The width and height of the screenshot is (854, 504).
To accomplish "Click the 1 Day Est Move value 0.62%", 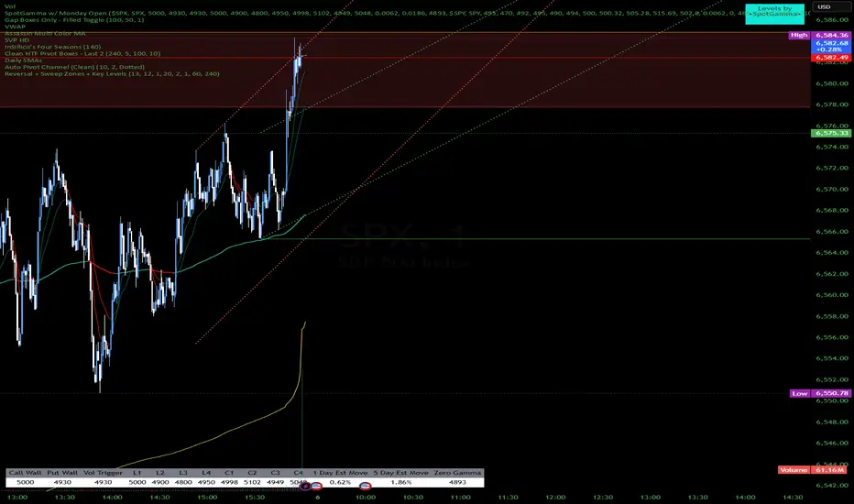I will [340, 482].
